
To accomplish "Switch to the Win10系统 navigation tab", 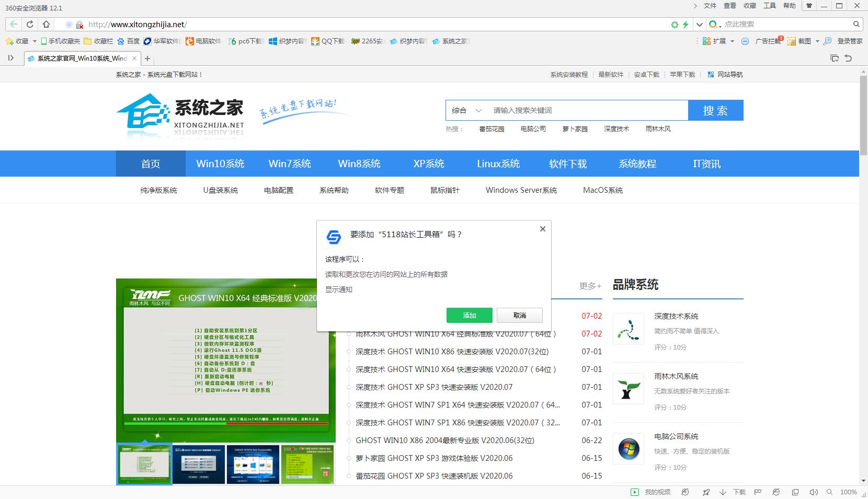I will (220, 164).
